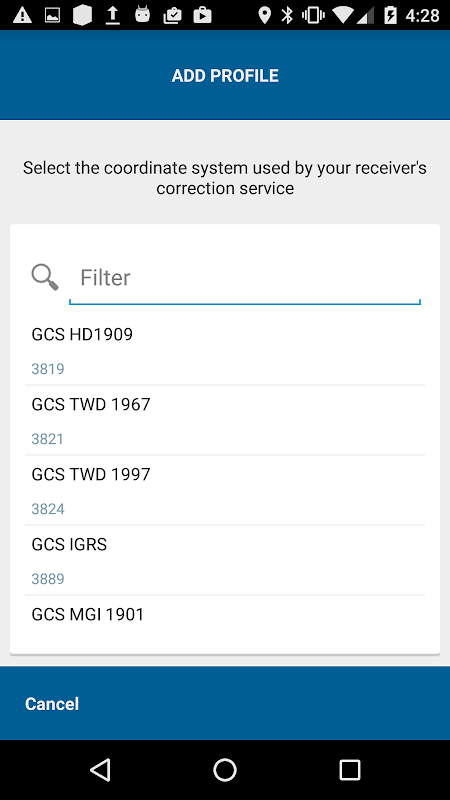450x800 pixels.
Task: Tap the upload arrow status icon
Action: click(x=112, y=15)
